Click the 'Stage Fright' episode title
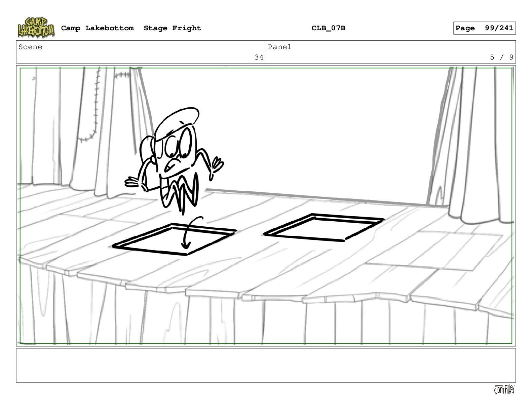Screen dimensions: 532x412 click(x=172, y=28)
